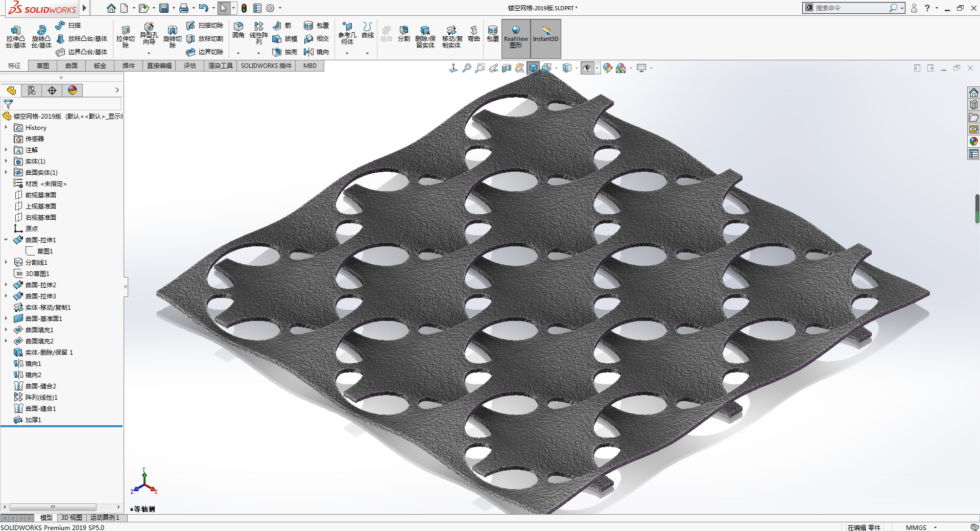Click the Fillet (圆角) tool icon
Screen dimensions: 980x531
[238, 30]
